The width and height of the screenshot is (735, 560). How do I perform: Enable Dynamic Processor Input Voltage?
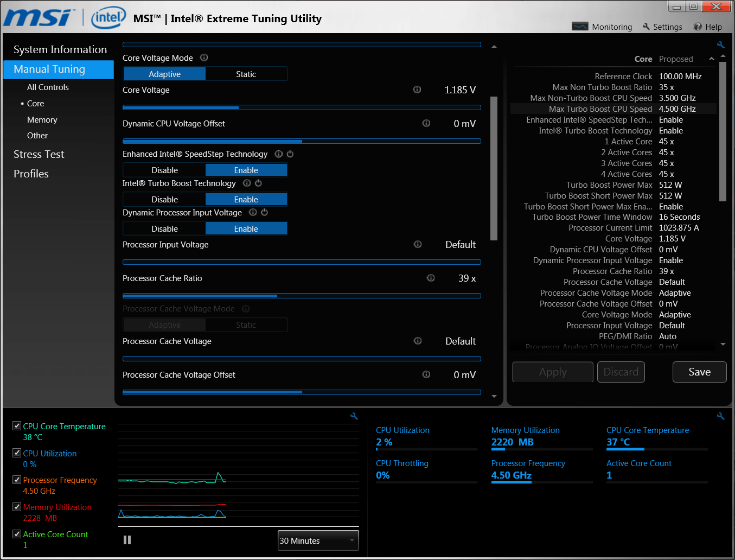pyautogui.click(x=246, y=228)
